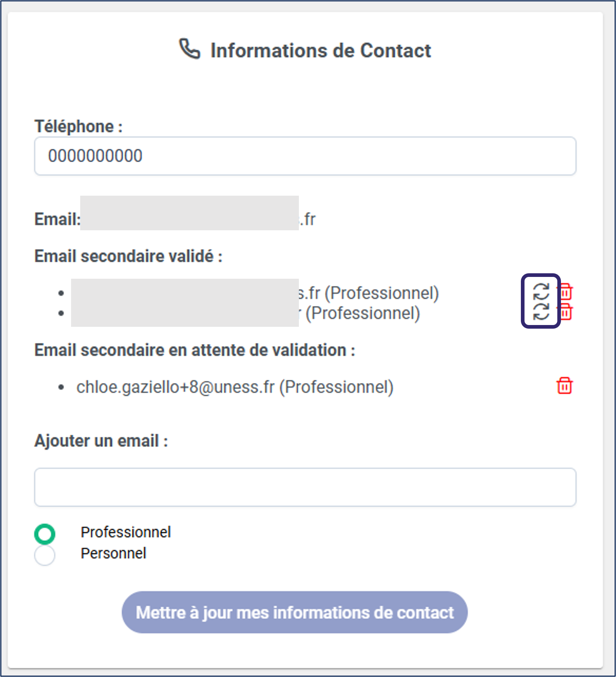Image resolution: width=616 pixels, height=677 pixels.
Task: Click the Email secondaire validé label
Action: click(128, 256)
